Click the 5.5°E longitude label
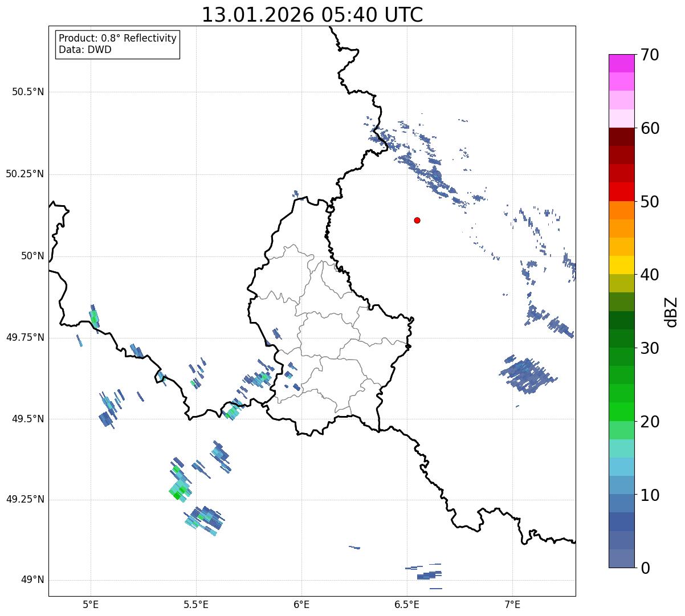Image resolution: width=685 pixels, height=616 pixels. pos(196,604)
